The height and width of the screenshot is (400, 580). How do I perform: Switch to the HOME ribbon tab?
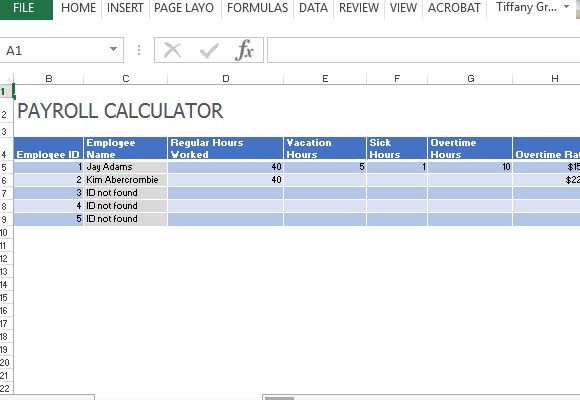(78, 8)
